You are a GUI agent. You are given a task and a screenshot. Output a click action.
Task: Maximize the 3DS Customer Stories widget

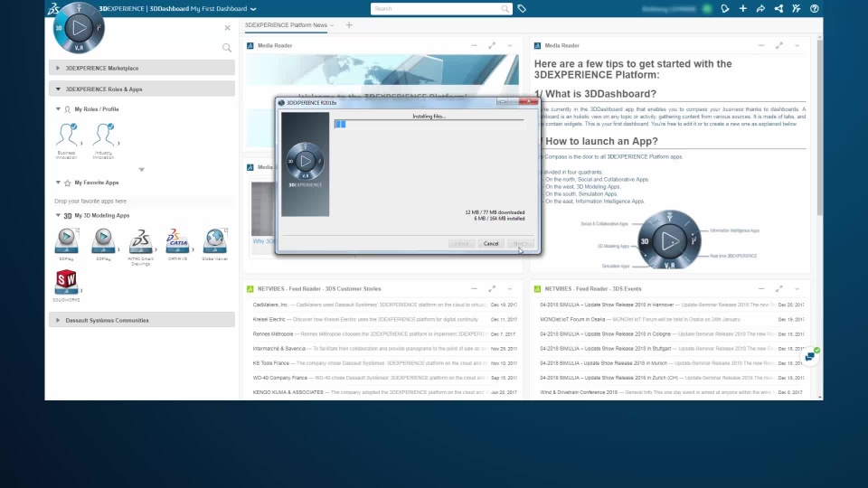tap(492, 289)
